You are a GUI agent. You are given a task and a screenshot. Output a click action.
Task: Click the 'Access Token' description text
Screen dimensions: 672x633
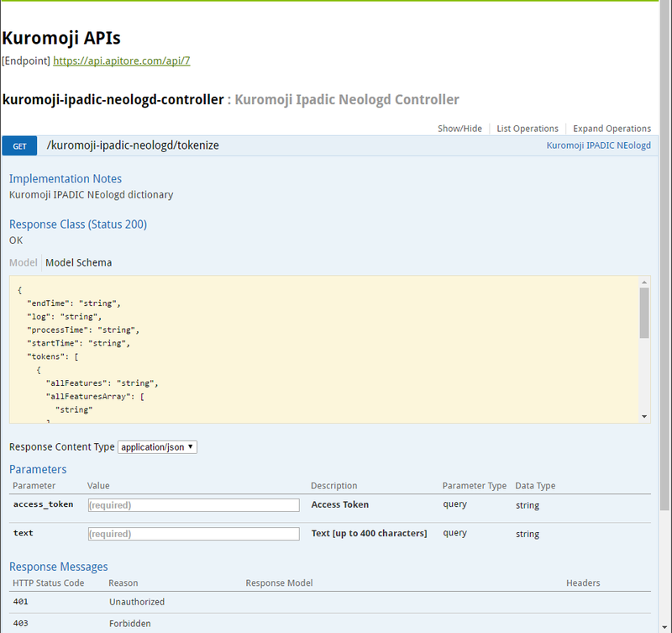[x=340, y=504]
